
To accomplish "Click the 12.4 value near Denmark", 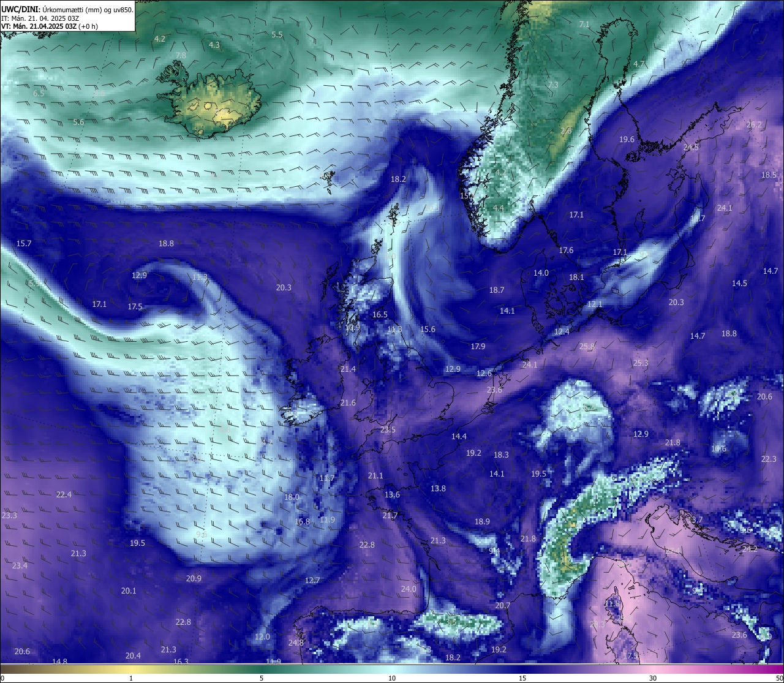I will click(562, 332).
